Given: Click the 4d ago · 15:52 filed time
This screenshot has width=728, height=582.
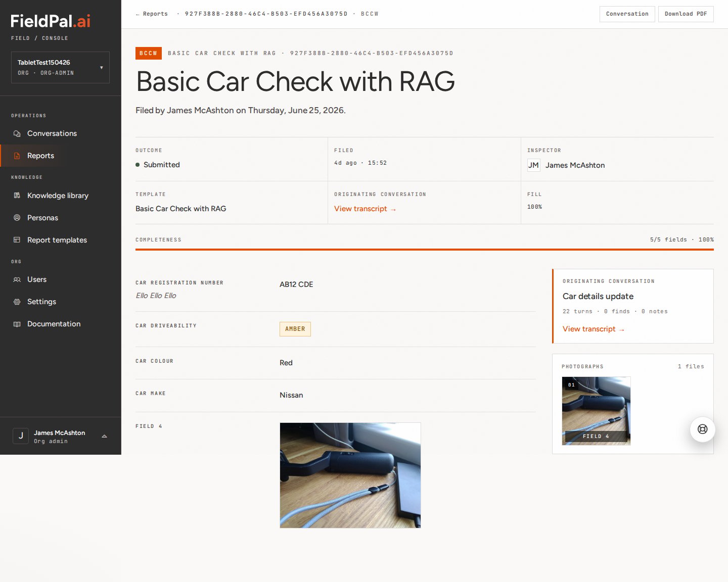Looking at the screenshot, I should [360, 163].
